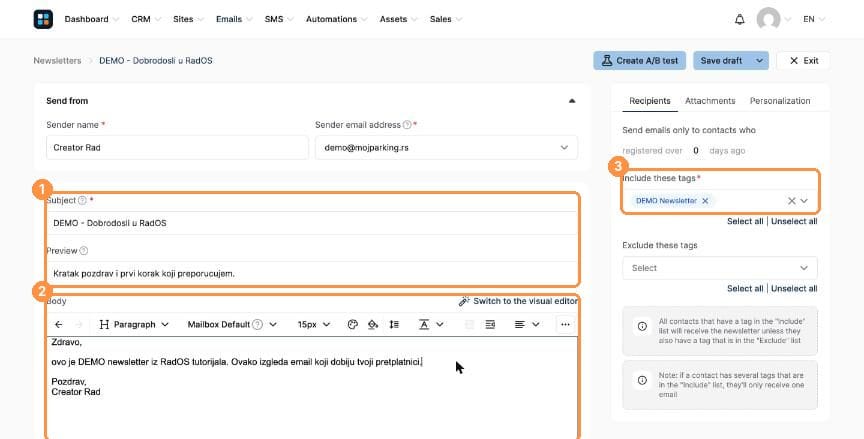Image resolution: width=864 pixels, height=439 pixels.
Task: Switch to the Recipients tab
Action: [650, 101]
